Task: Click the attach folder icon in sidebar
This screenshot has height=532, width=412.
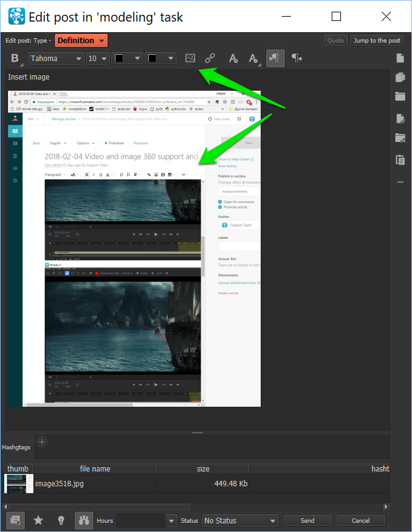Action: click(400, 96)
